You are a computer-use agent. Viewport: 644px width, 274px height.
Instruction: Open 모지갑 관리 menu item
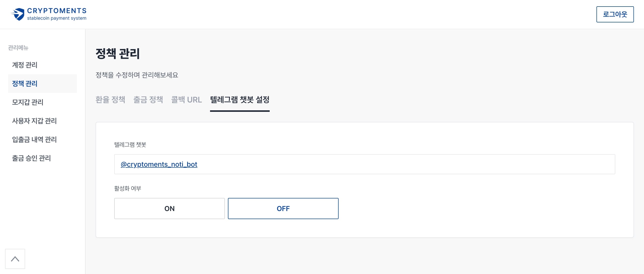(x=28, y=102)
